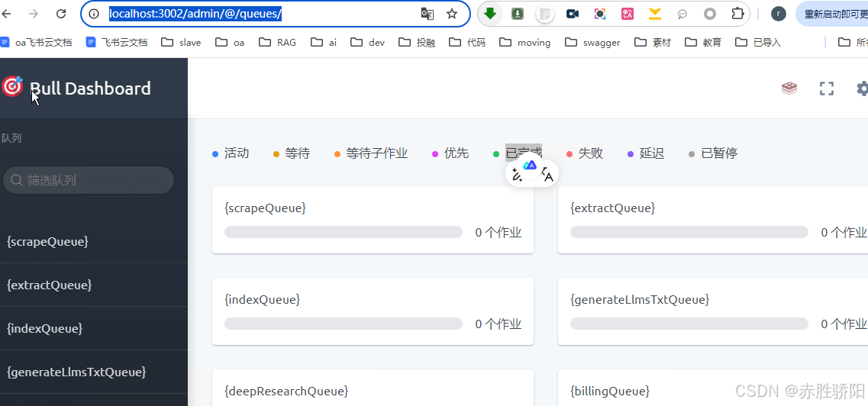
Task: Open the {extractQueue} card title
Action: pyautogui.click(x=613, y=208)
